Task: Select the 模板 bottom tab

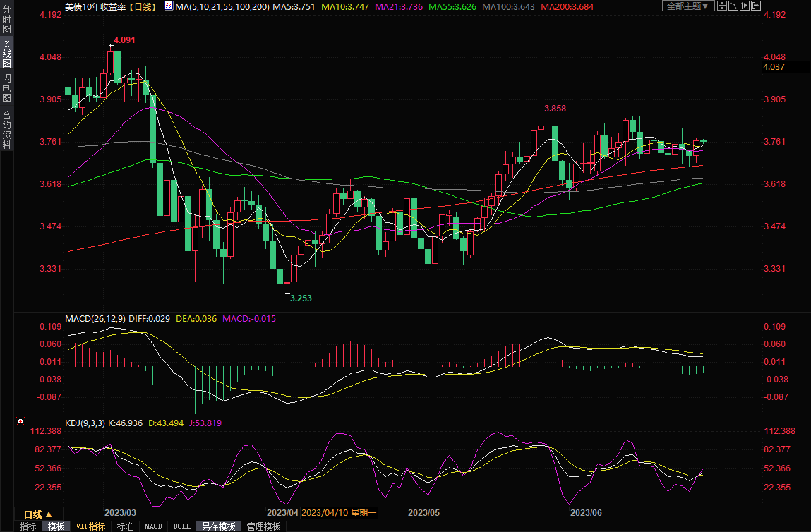Action: coord(56,526)
